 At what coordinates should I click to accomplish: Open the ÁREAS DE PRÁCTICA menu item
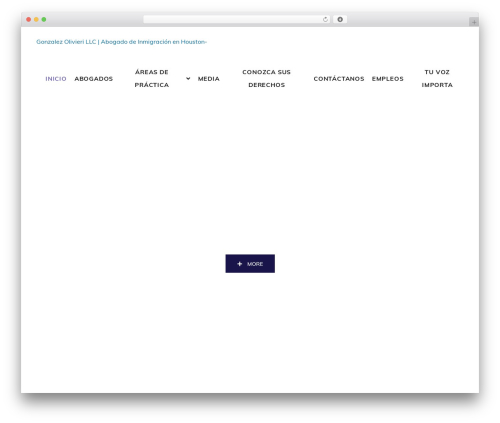pos(152,78)
